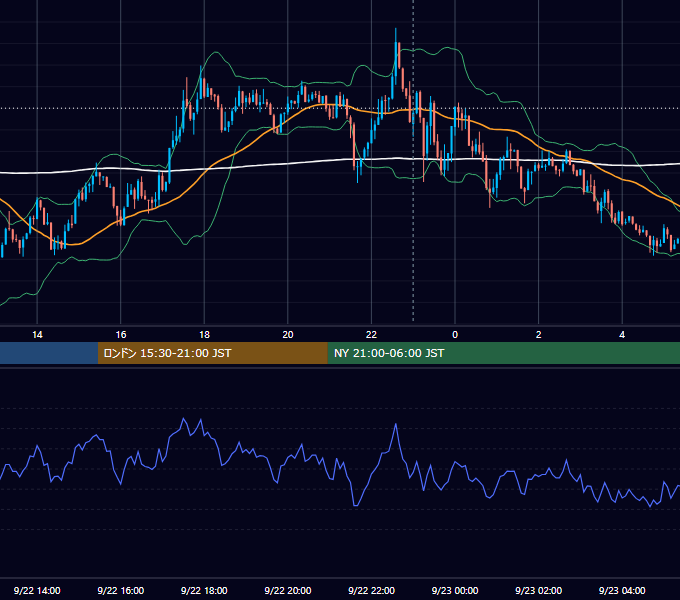This screenshot has width=680, height=600.
Task: Click the 9/22 22:00 date label
Action: click(371, 590)
